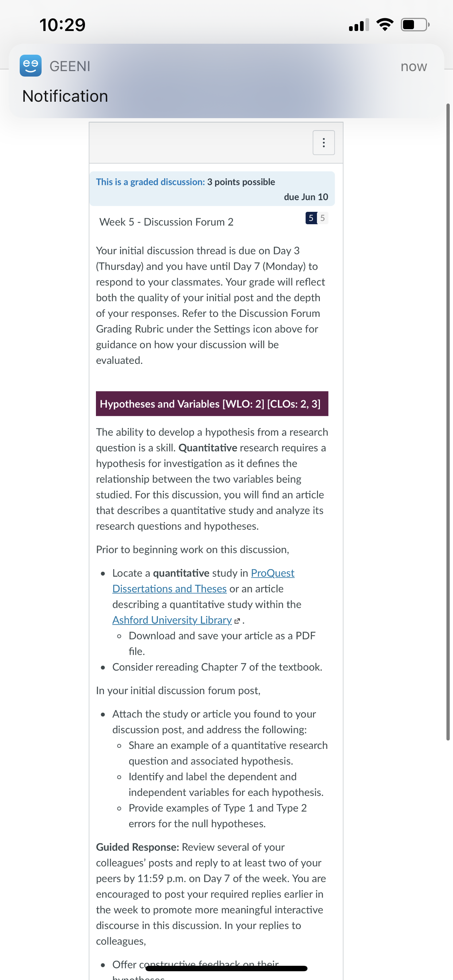Tap the Wi-Fi status icon
The image size is (453, 980).
point(385,25)
